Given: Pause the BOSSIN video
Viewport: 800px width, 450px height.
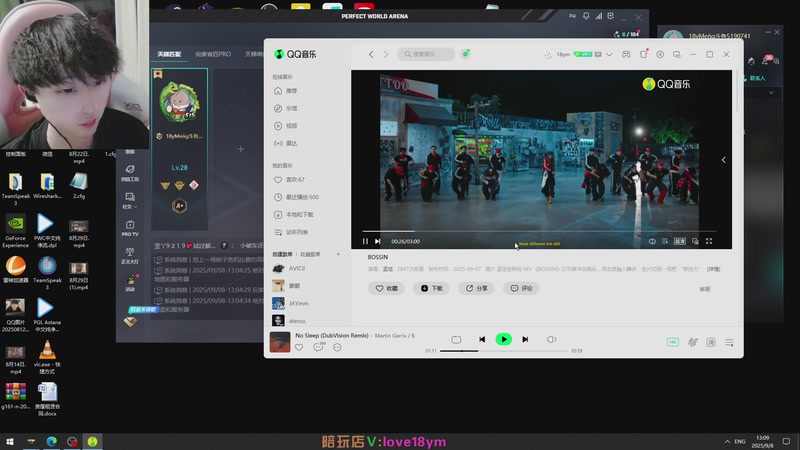Looking at the screenshot, I should (x=365, y=241).
